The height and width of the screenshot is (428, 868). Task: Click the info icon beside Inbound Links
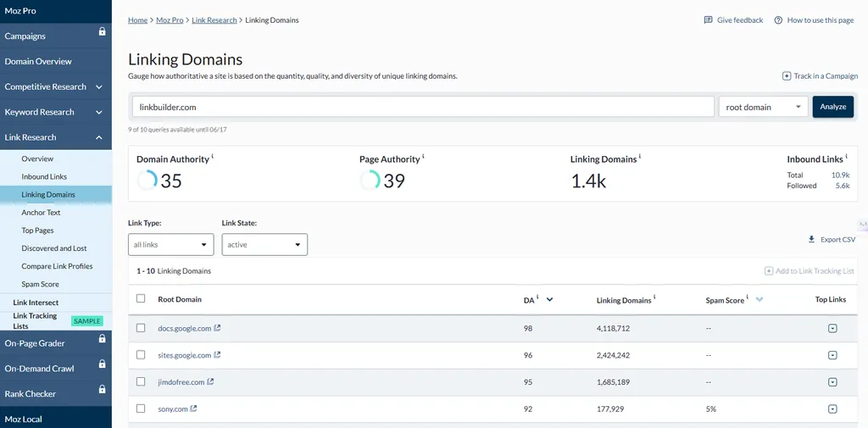(x=847, y=157)
